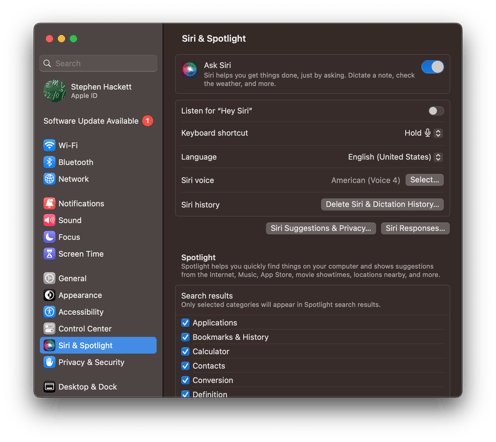Uncheck the Conversion checkbox

pyautogui.click(x=185, y=380)
